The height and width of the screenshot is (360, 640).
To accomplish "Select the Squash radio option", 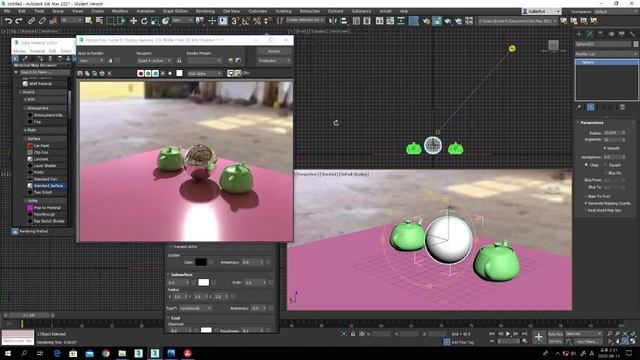I will (605, 165).
